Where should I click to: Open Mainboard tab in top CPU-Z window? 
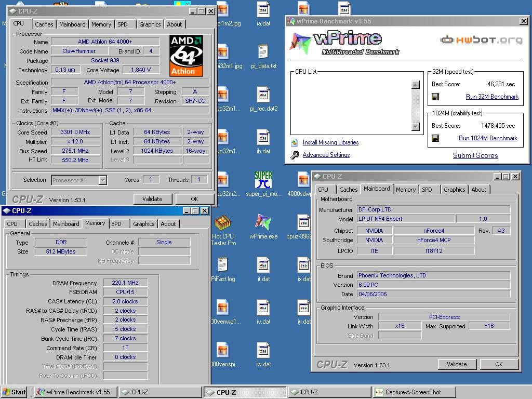pyautogui.click(x=72, y=24)
